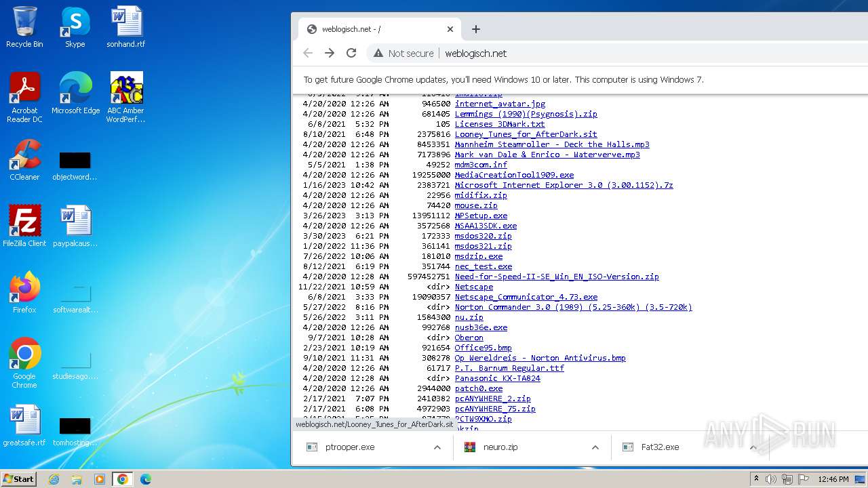Open ABC Amber WordPerfect icon

point(126,97)
